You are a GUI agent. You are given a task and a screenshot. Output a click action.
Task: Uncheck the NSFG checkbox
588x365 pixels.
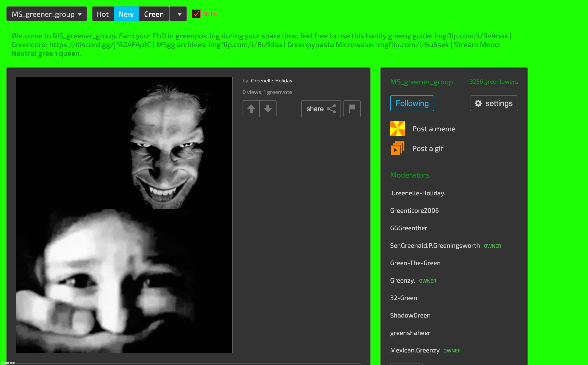(x=196, y=14)
